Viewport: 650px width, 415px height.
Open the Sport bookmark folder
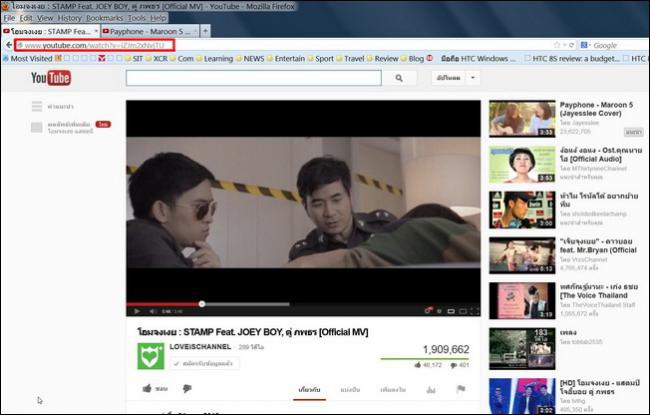coord(320,58)
